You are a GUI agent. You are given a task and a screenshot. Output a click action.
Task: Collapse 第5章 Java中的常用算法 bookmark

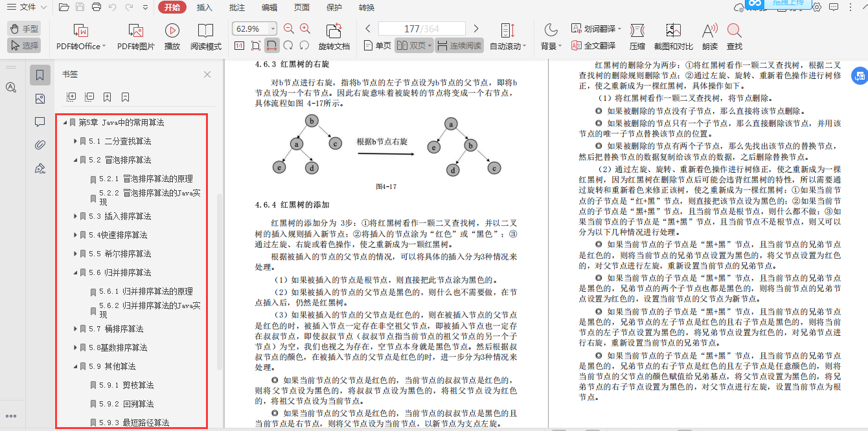coord(65,122)
